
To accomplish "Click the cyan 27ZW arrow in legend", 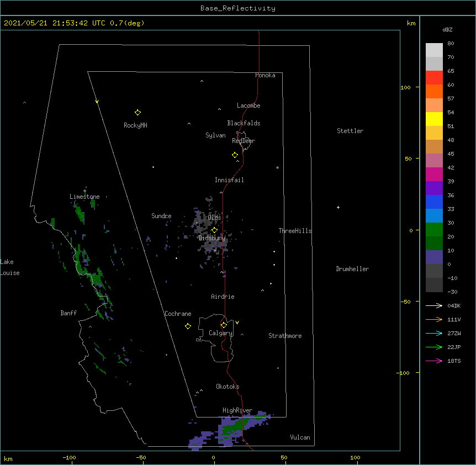I will (x=434, y=333).
